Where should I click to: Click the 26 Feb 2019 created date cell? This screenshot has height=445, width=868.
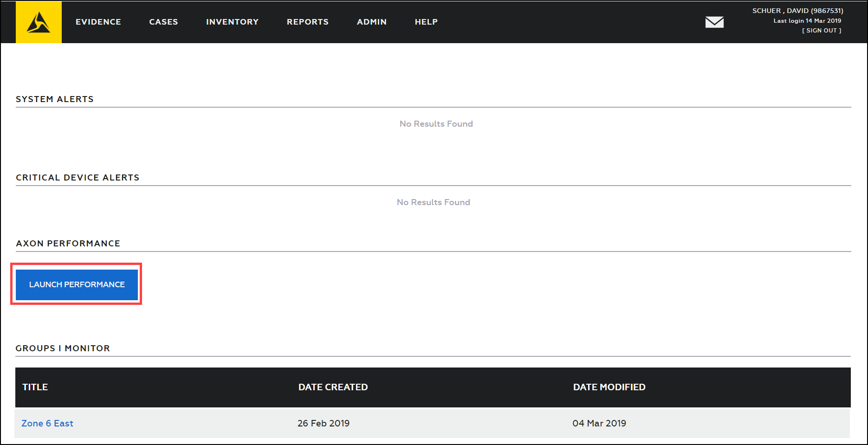(324, 423)
